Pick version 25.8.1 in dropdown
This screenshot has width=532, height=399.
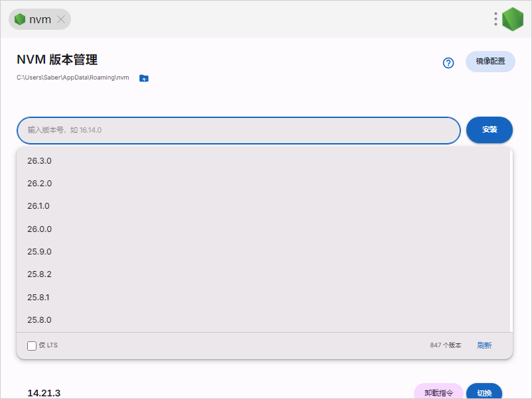tap(263, 298)
